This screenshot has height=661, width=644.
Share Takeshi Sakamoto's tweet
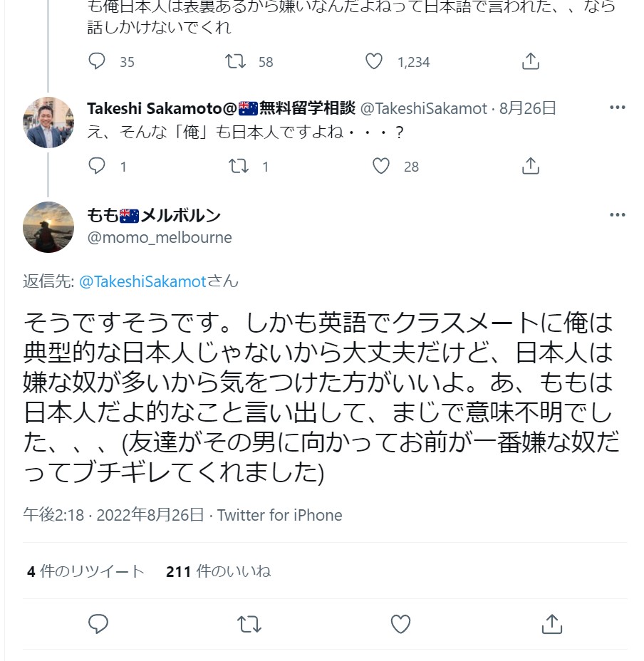click(530, 167)
